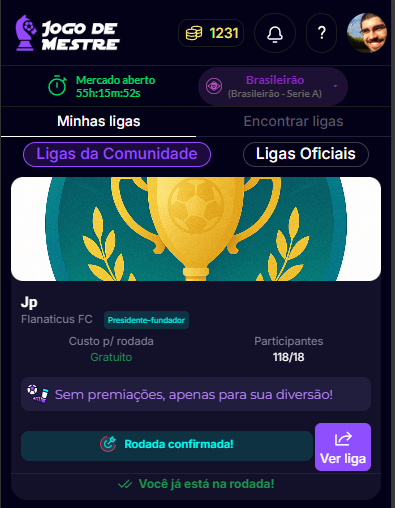The height and width of the screenshot is (508, 395).
Task: Open the user profile avatar
Action: (x=367, y=33)
